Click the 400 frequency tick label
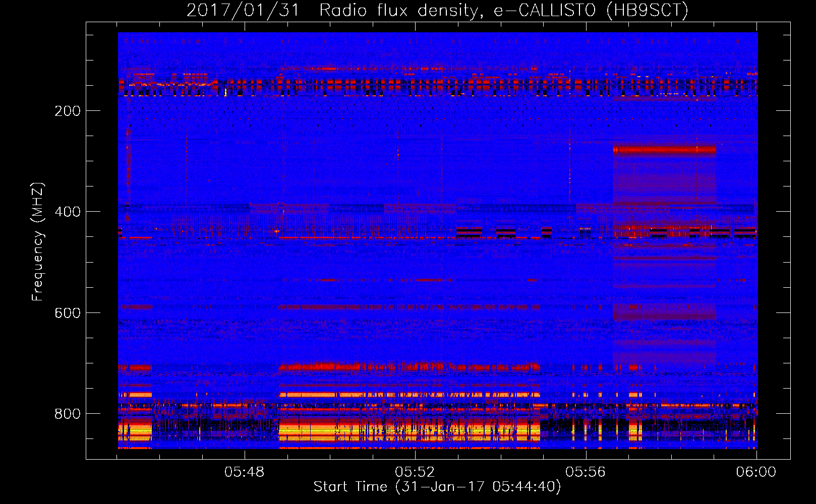Screen dimensions: 816x504 pyautogui.click(x=68, y=212)
